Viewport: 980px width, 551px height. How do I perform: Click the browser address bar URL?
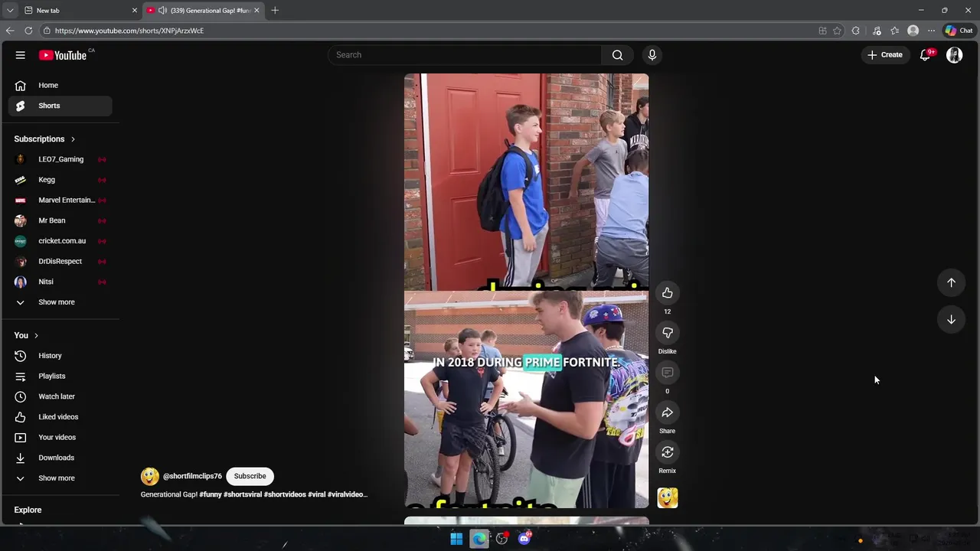tap(129, 31)
